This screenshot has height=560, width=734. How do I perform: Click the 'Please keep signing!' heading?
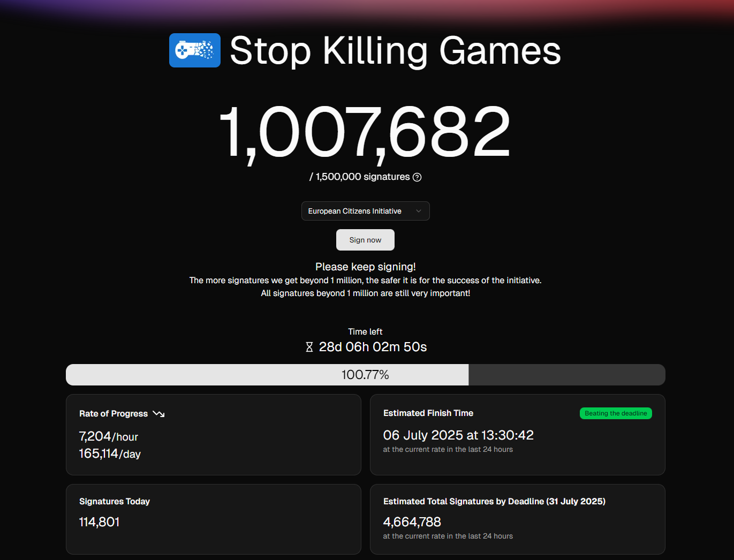pos(366,267)
